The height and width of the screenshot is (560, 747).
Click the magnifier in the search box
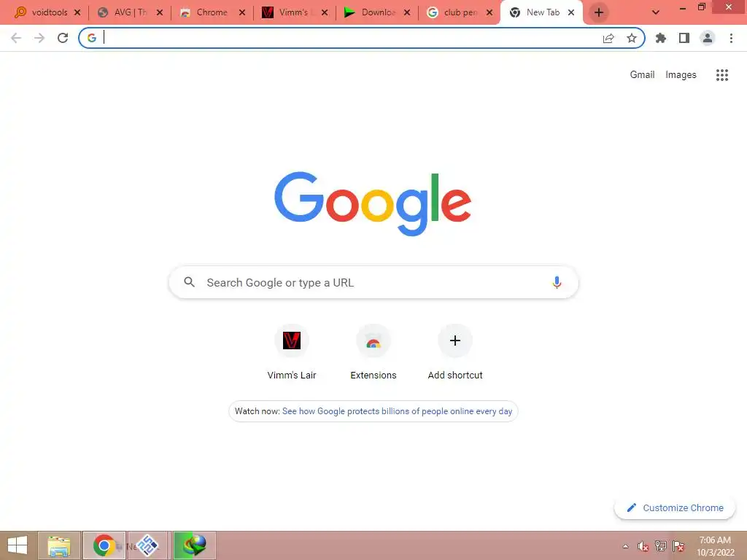pos(189,282)
